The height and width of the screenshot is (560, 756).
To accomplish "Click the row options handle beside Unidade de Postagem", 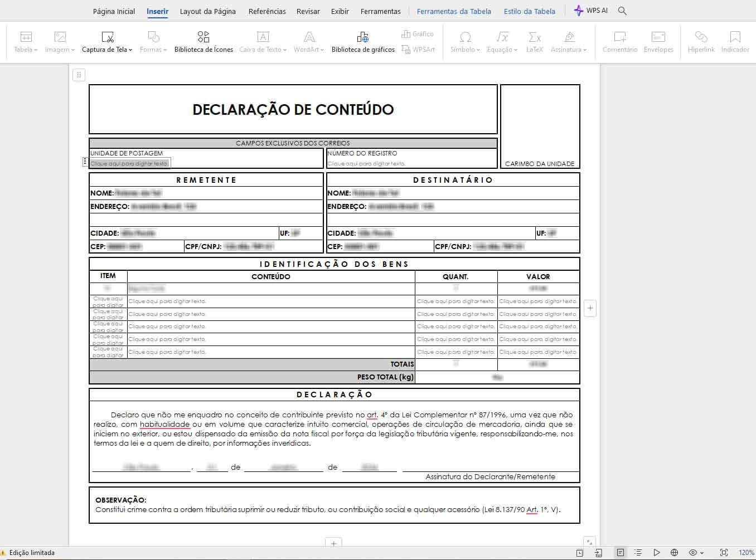I will coord(85,162).
